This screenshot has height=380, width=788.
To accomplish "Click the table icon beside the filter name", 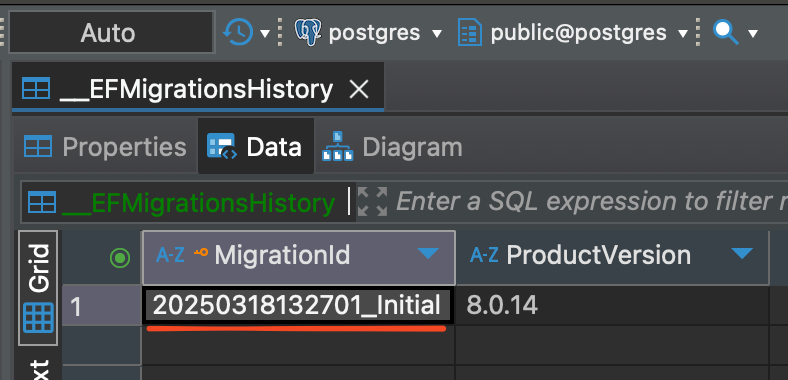I will [x=42, y=203].
